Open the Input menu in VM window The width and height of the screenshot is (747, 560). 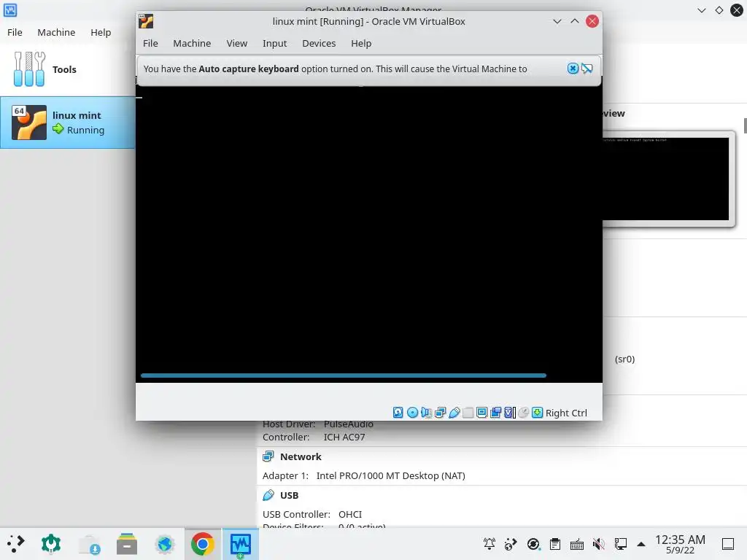pos(274,43)
